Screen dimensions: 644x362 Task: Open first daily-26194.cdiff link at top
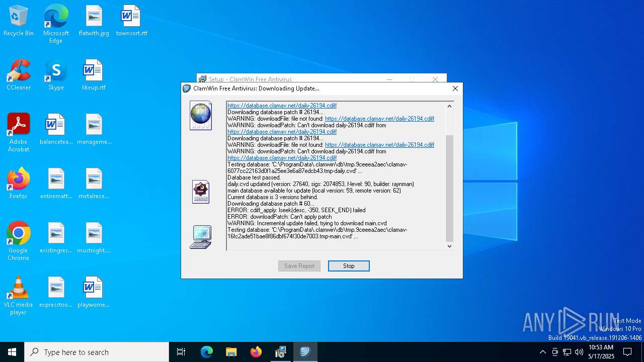[x=282, y=106]
